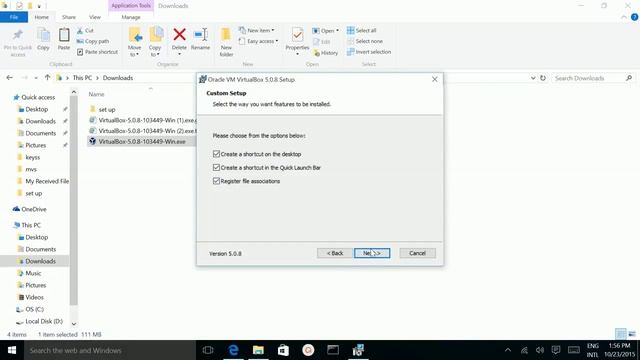Select OneDrive in navigation pane

click(x=33, y=209)
